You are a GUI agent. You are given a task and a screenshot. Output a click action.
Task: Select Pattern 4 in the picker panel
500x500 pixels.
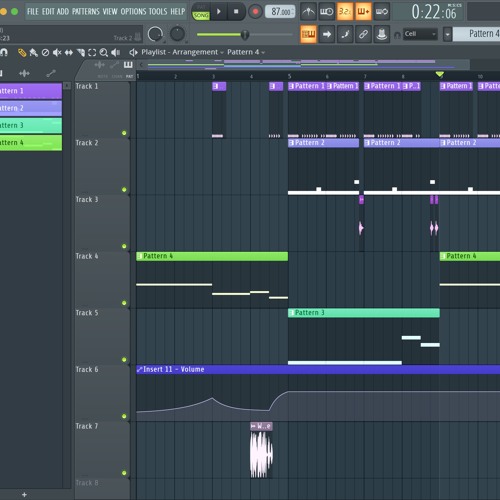click(x=31, y=143)
